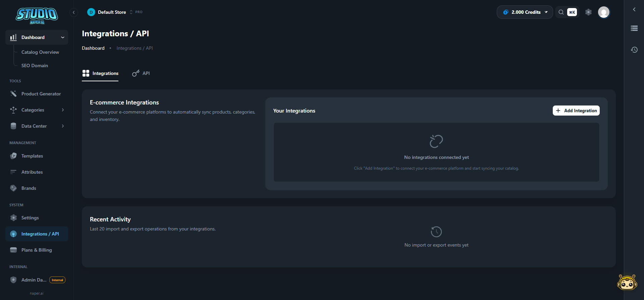Switch to the API tab
Image resolution: width=644 pixels, height=300 pixels.
[141, 73]
